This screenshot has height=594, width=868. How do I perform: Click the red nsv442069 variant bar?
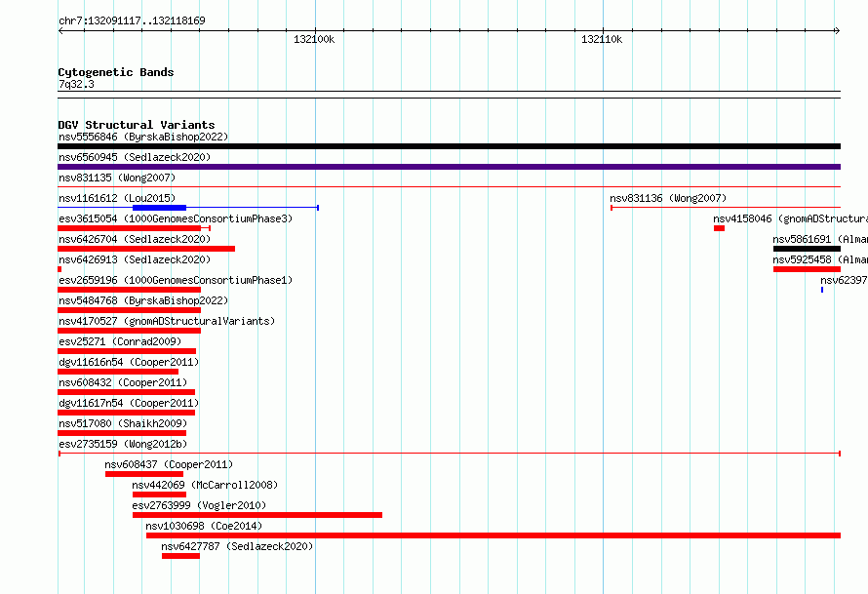click(x=159, y=495)
